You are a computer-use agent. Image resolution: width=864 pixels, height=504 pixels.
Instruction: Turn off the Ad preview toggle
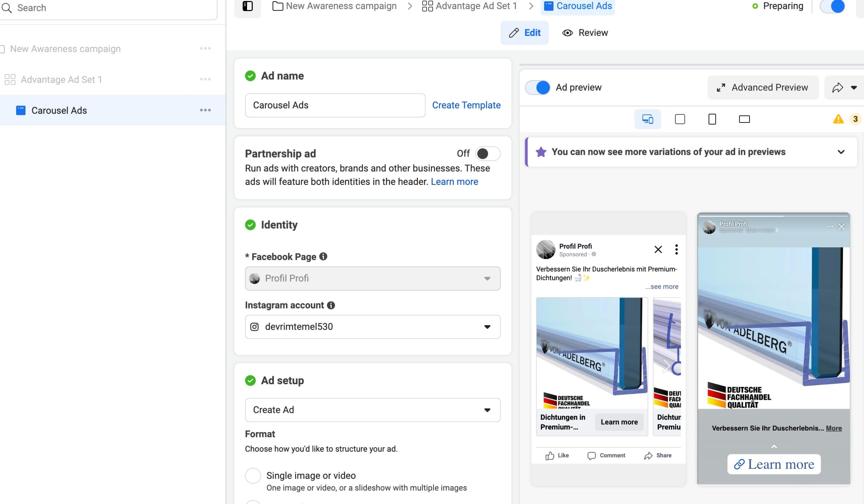pos(537,88)
